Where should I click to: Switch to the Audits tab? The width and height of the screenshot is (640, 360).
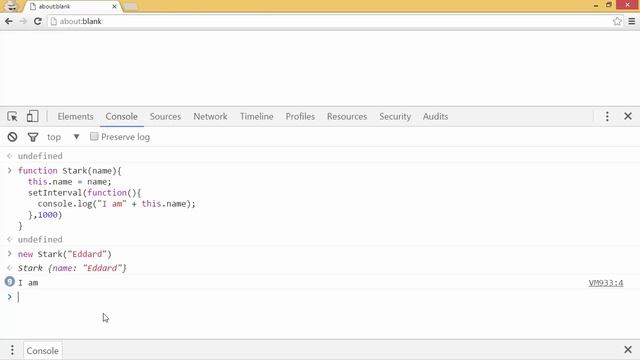436,116
